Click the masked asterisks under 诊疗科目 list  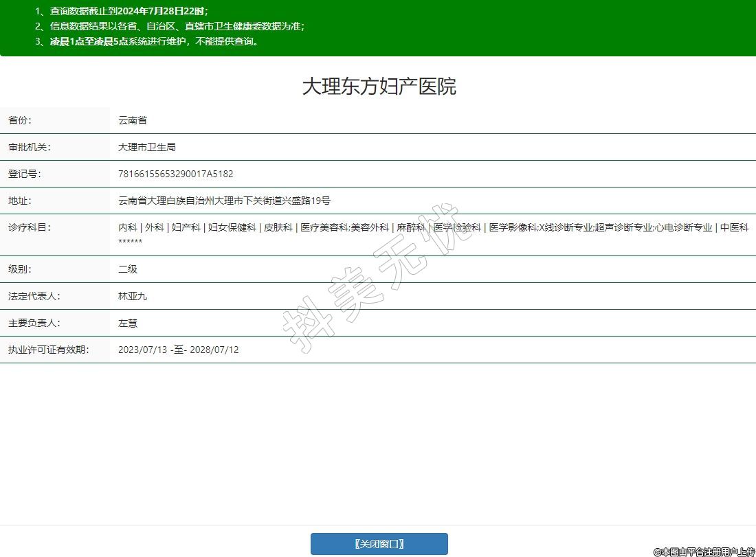[x=130, y=242]
